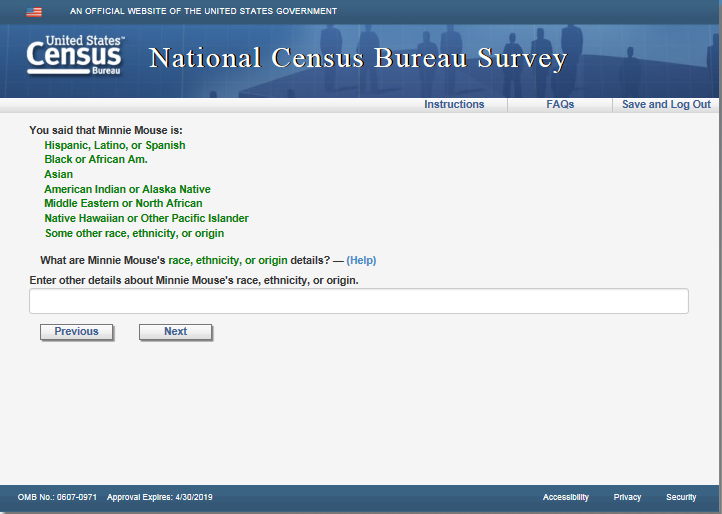Image resolution: width=722 pixels, height=514 pixels.
Task: Click the OMB No. 0607-0971 text
Action: (57, 497)
